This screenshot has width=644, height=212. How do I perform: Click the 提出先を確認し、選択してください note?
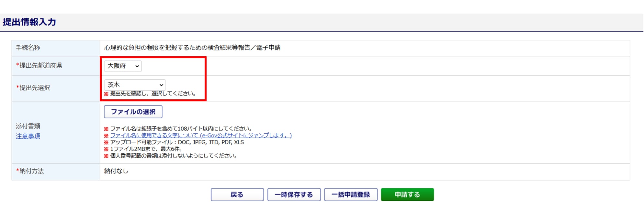click(x=153, y=94)
